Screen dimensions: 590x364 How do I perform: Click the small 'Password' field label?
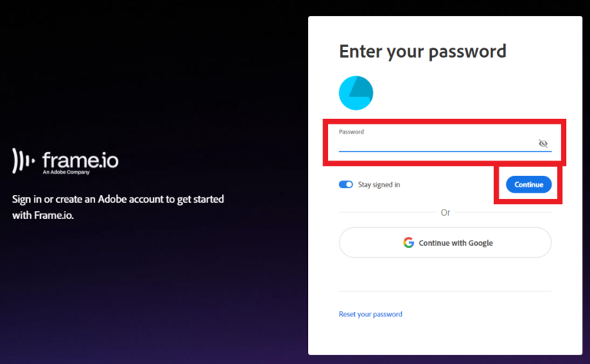coord(351,132)
